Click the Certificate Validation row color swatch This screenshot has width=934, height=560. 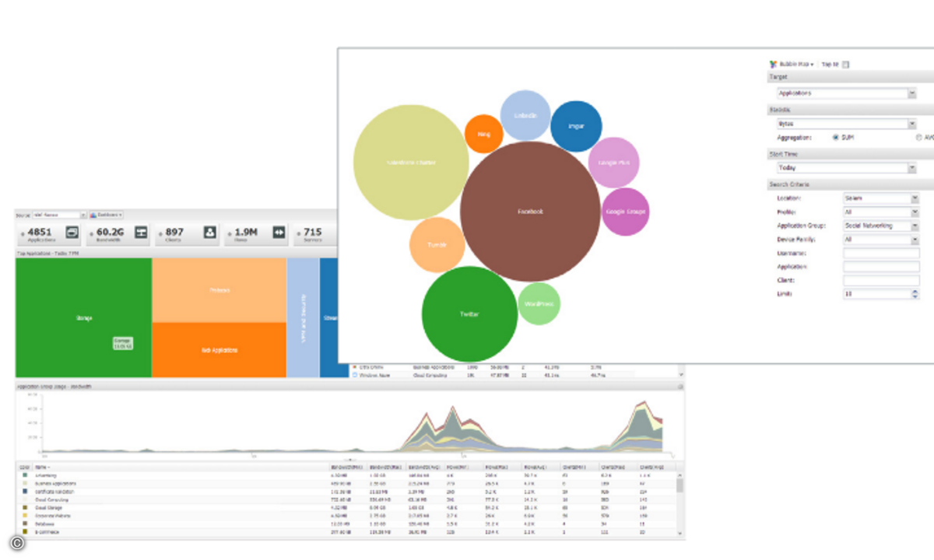[x=24, y=491]
